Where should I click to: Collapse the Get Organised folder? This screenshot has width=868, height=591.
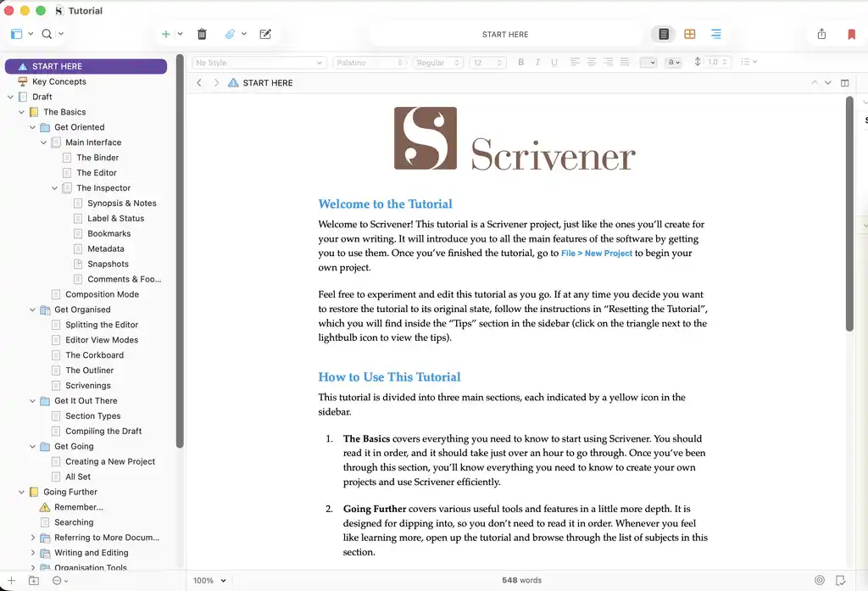click(x=33, y=309)
